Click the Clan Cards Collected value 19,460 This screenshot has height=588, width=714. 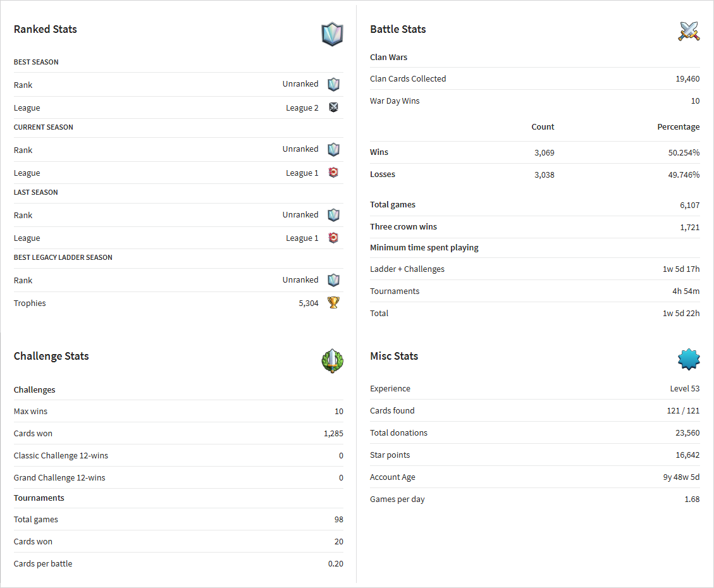pos(687,79)
